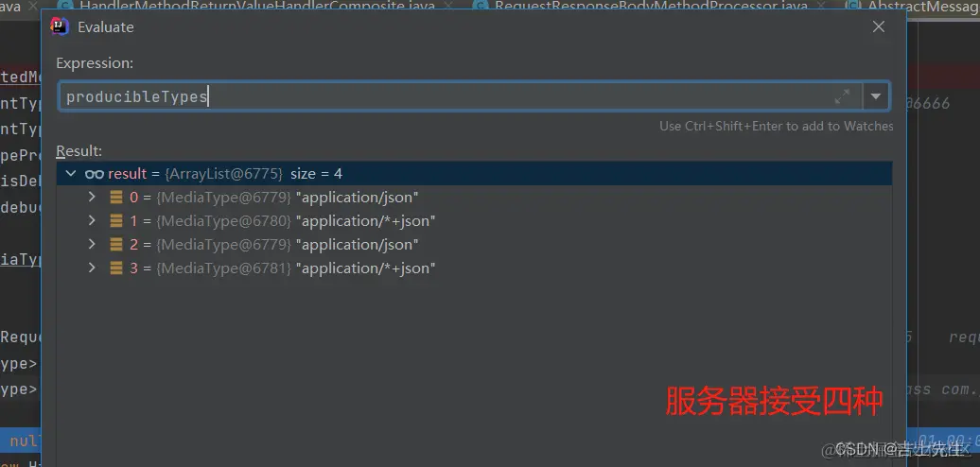Close the Evaluate dialog
Viewport: 980px width, 467px height.
point(879,26)
